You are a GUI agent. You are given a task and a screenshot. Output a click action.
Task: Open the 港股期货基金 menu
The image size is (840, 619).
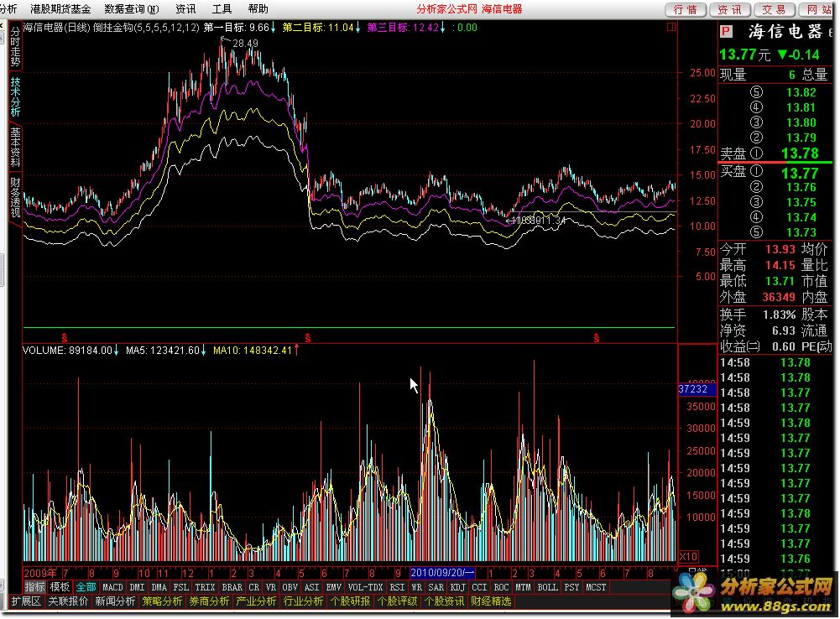[60, 9]
